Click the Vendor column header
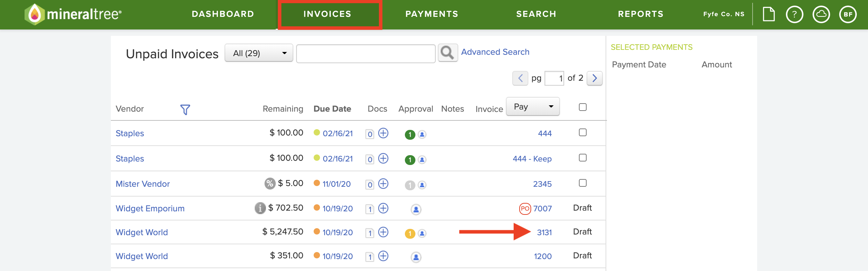This screenshot has width=868, height=271. [130, 109]
